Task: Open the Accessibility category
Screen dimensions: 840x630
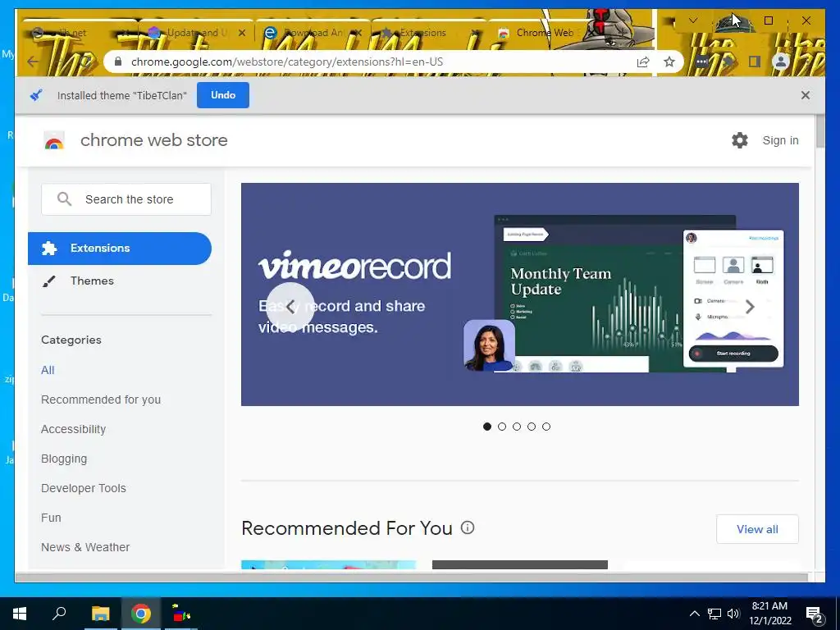Action: pyautogui.click(x=73, y=429)
